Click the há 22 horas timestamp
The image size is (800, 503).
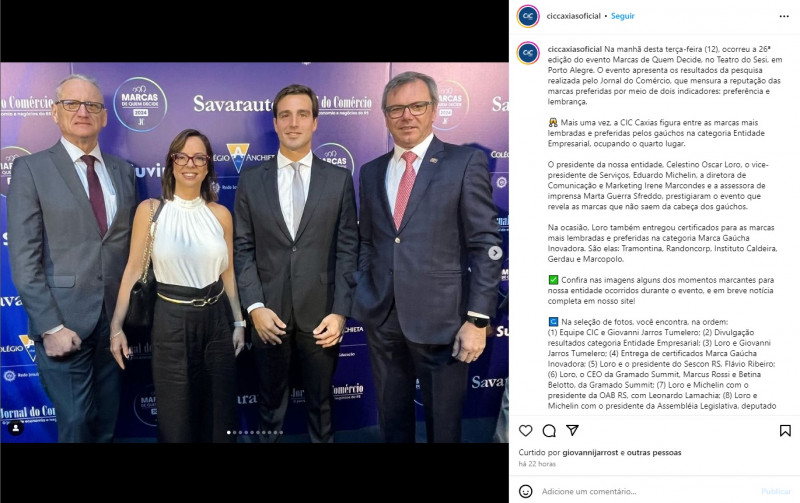click(x=537, y=464)
